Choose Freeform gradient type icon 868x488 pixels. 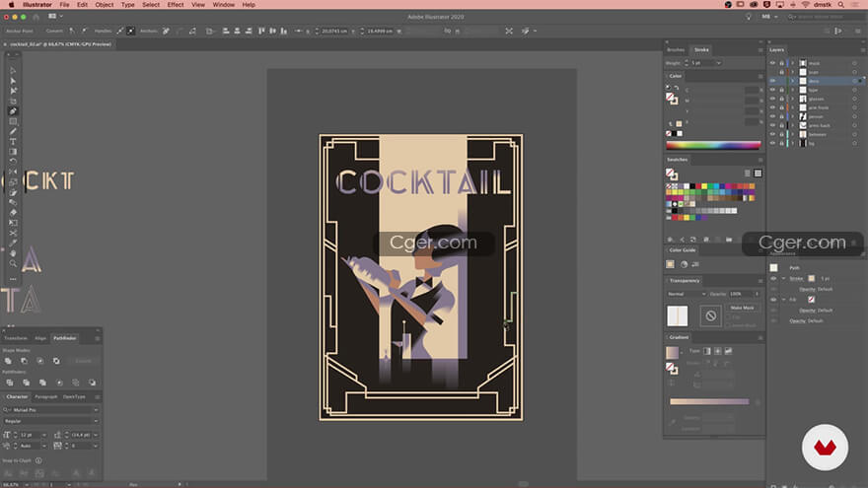tap(728, 351)
